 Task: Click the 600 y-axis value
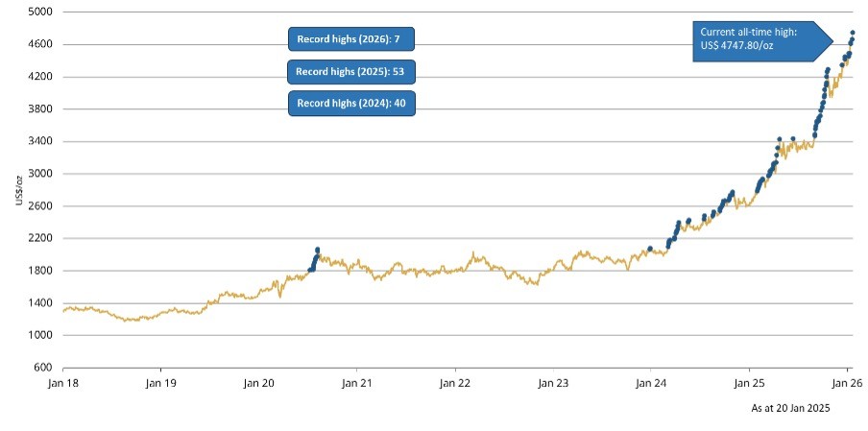[42, 368]
